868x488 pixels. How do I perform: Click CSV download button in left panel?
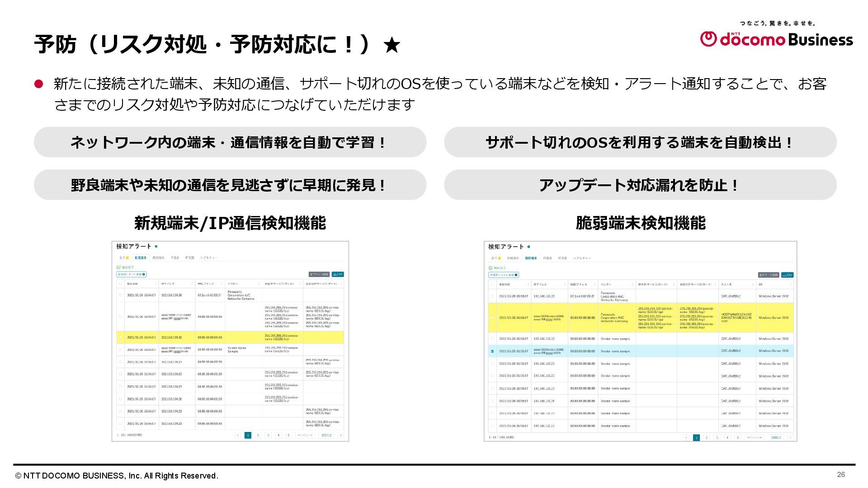338,274
